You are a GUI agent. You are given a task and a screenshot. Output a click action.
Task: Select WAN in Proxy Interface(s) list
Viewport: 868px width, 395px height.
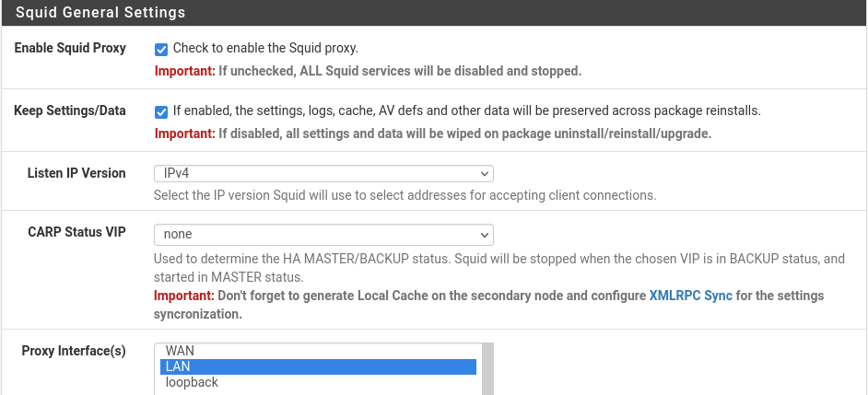[318, 351]
